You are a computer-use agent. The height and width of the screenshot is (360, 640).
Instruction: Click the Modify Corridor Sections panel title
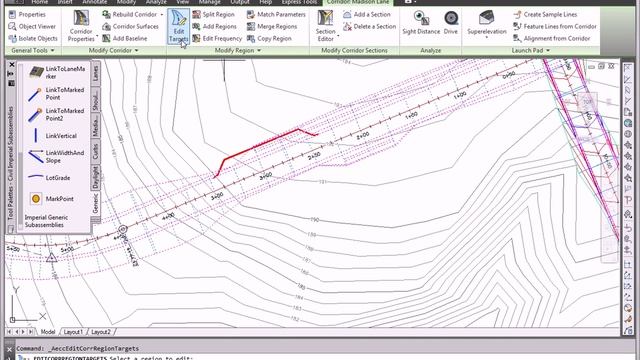(x=354, y=50)
